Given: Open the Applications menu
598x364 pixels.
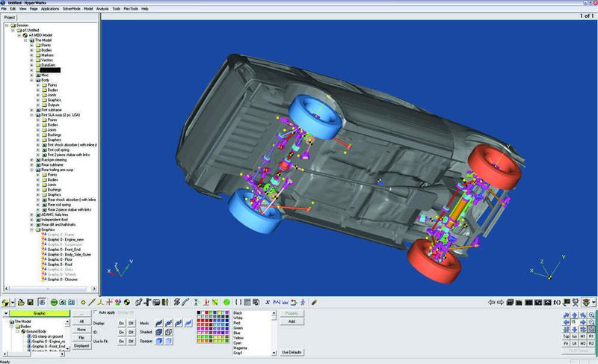Looking at the screenshot, I should (x=50, y=8).
